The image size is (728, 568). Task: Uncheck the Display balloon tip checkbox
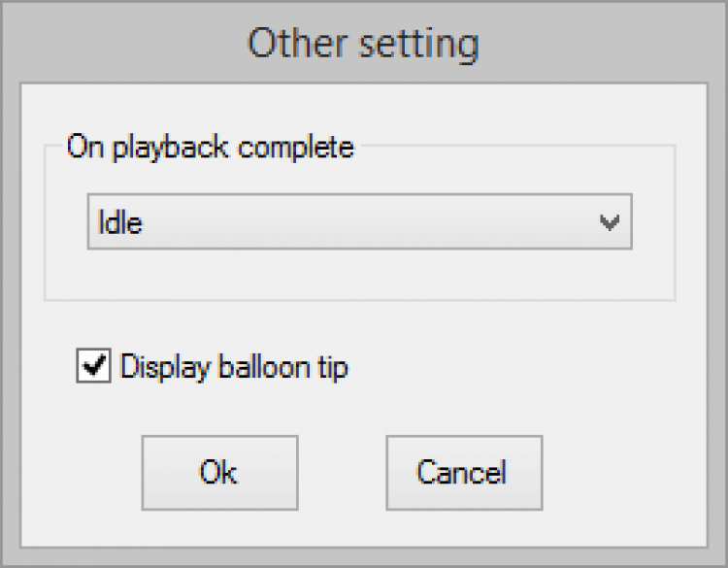point(93,368)
